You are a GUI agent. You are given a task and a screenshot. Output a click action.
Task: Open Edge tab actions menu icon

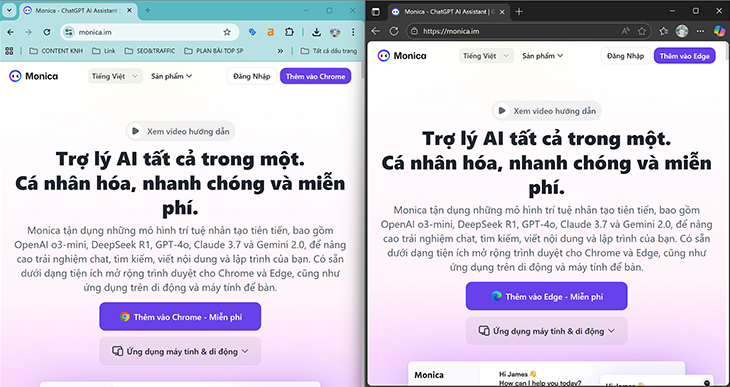(x=376, y=12)
